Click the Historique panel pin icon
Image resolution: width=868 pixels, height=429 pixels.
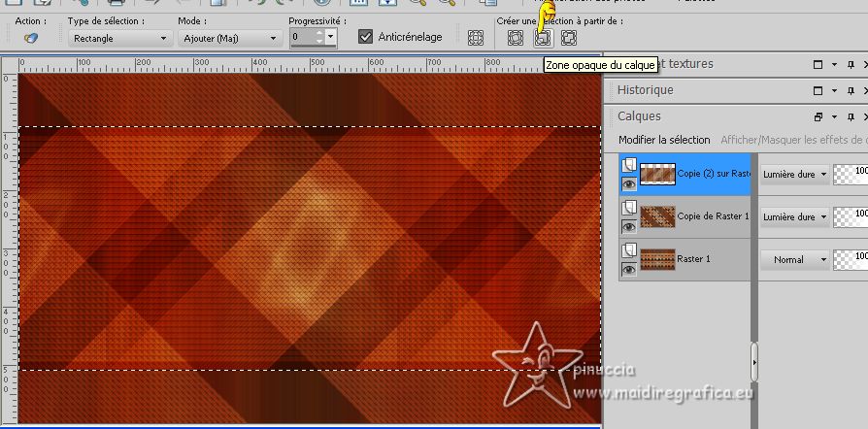point(851,90)
